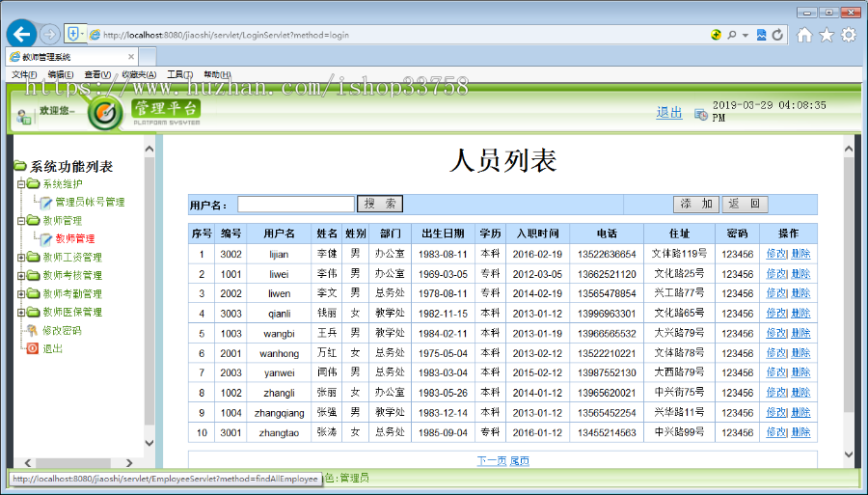The image size is (868, 495).
Task: Click the key icon for 修改密码
Action: point(33,331)
